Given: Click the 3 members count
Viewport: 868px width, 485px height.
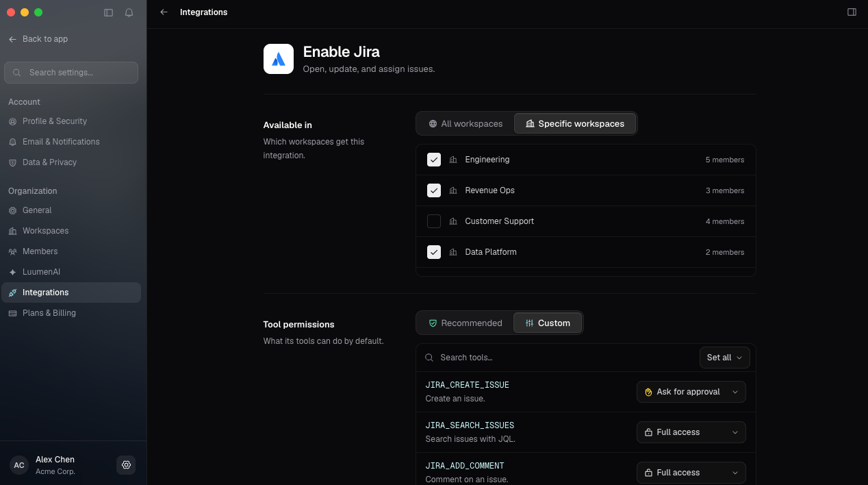Looking at the screenshot, I should point(725,190).
